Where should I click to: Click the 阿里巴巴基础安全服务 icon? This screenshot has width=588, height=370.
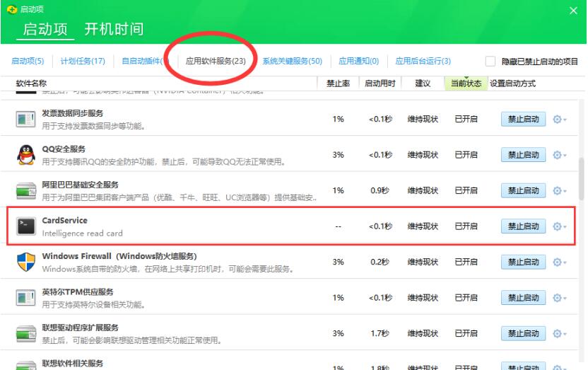click(25, 190)
